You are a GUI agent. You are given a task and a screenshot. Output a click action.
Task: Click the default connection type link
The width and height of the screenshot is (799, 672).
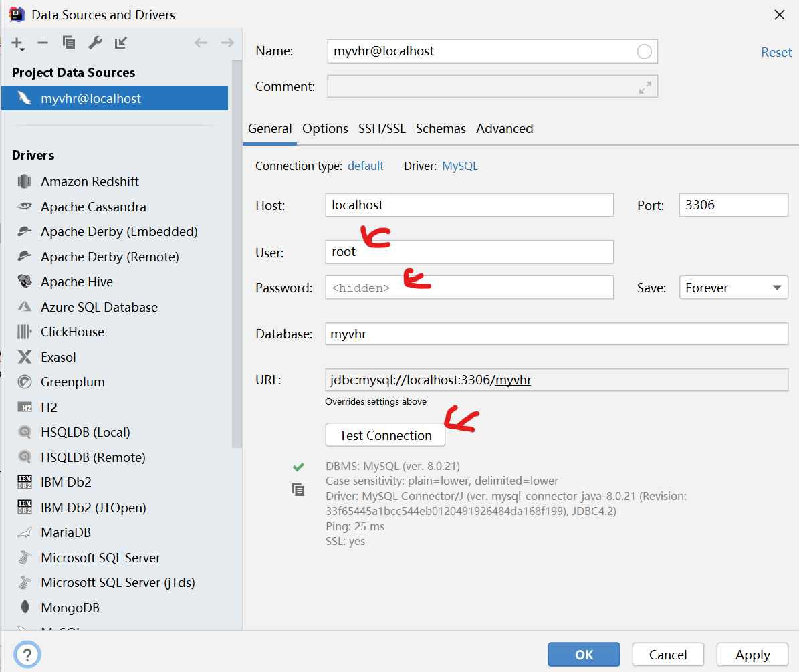365,166
